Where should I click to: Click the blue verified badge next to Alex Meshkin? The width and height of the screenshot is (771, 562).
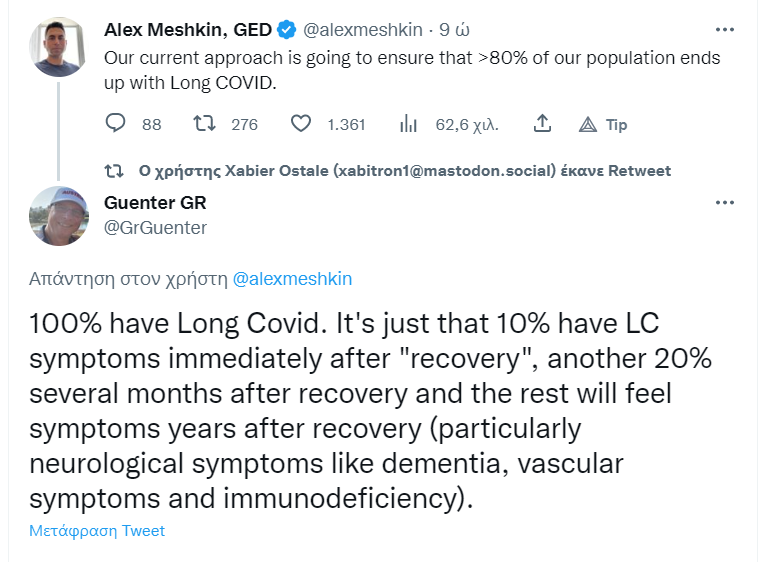[285, 30]
